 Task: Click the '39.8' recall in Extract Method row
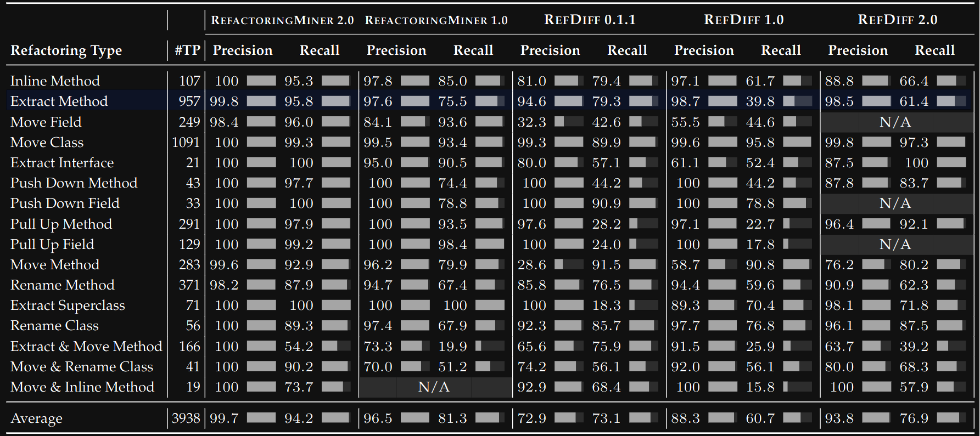click(x=760, y=101)
